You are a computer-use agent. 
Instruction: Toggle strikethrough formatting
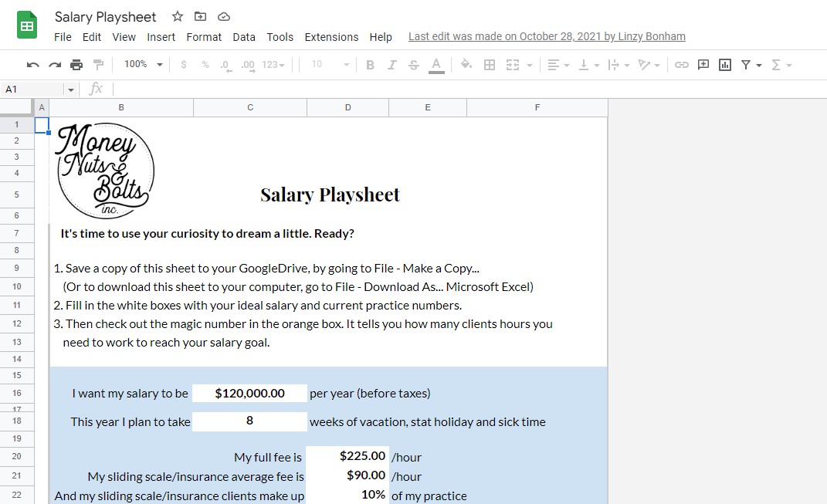[413, 64]
